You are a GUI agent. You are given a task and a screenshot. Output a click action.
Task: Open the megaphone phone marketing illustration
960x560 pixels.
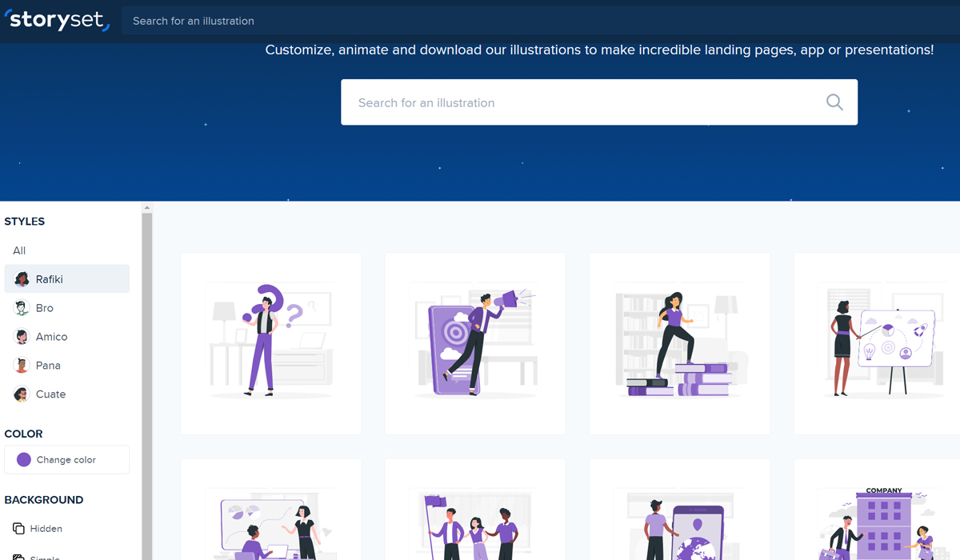pos(475,344)
